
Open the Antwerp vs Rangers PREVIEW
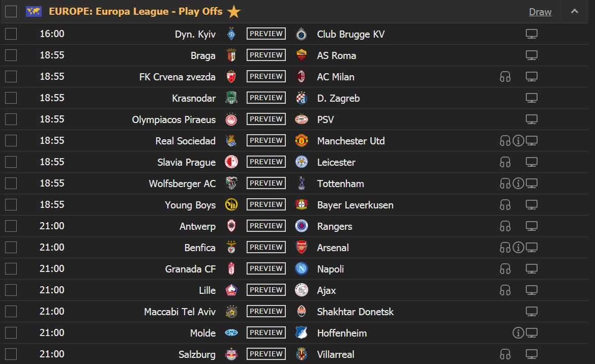click(266, 226)
